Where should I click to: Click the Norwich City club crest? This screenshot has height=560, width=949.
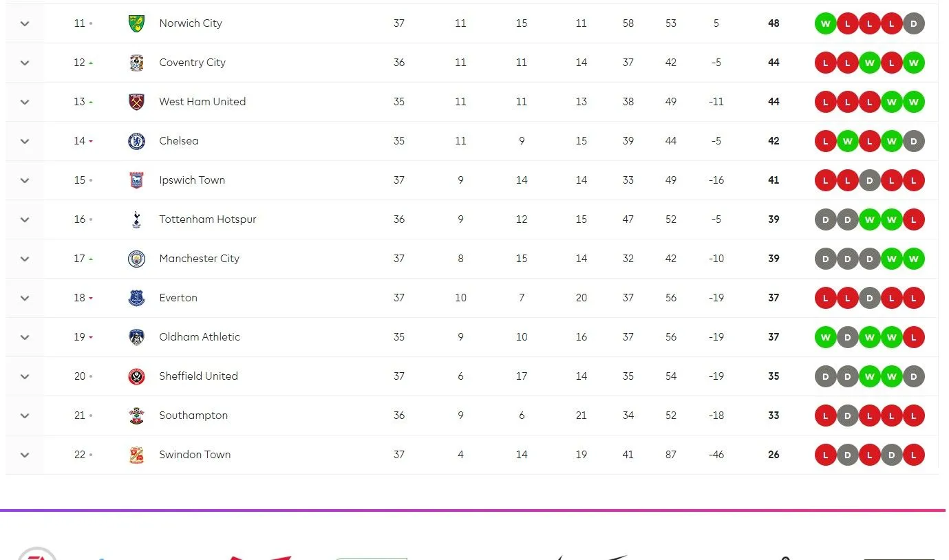coord(136,23)
